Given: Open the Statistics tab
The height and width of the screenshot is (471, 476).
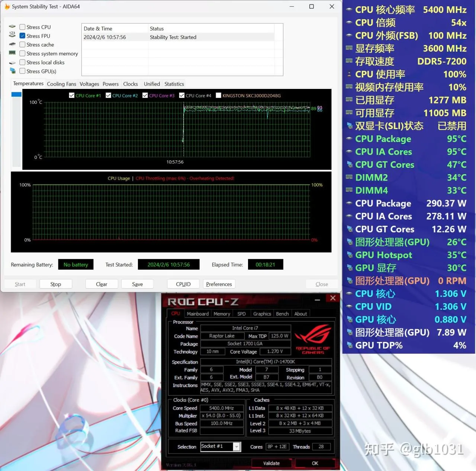Looking at the screenshot, I should [x=174, y=84].
